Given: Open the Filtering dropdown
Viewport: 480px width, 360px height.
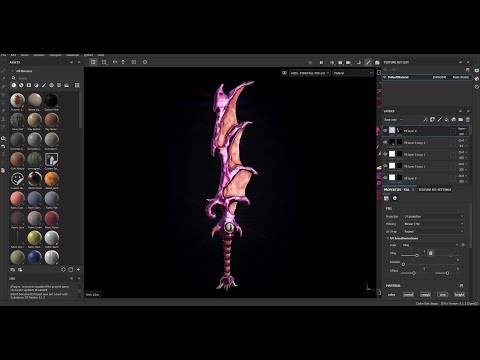Looking at the screenshot, I should click(433, 224).
